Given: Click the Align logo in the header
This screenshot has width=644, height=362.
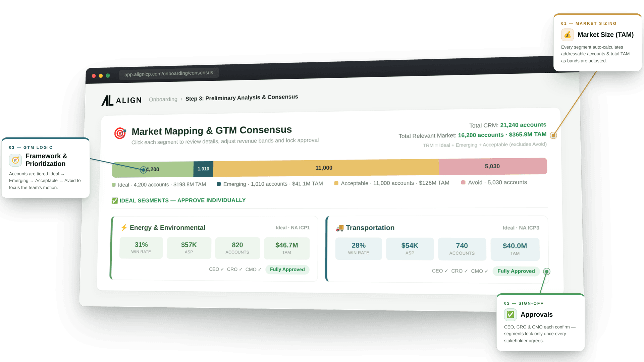Looking at the screenshot, I should pos(121,100).
